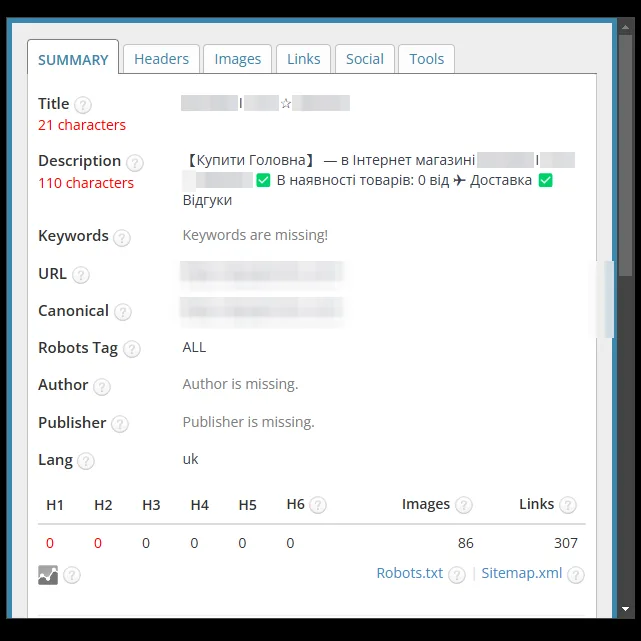Go to the Tools tab
Viewport: 641px width, 641px height.
[426, 59]
